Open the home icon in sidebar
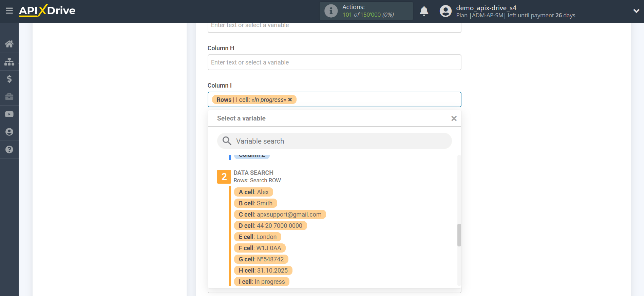Viewport: 644px width, 296px height. click(9, 44)
